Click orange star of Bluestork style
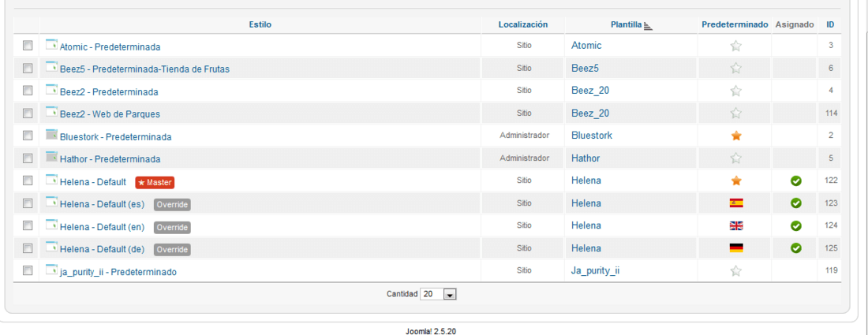 (x=735, y=136)
